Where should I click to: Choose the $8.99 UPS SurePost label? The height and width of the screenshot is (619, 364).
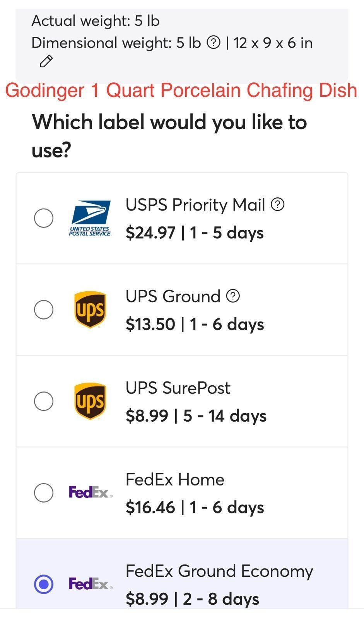point(182,401)
